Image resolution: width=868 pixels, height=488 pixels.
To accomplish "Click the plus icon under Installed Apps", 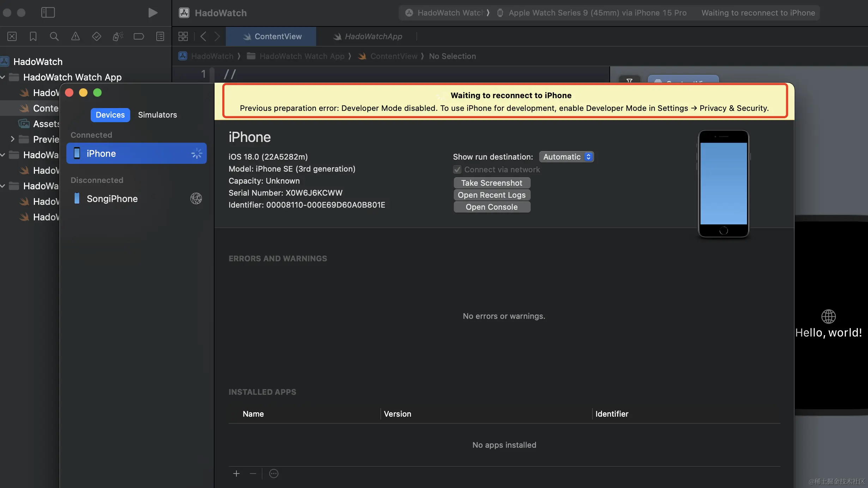I will coord(236,474).
